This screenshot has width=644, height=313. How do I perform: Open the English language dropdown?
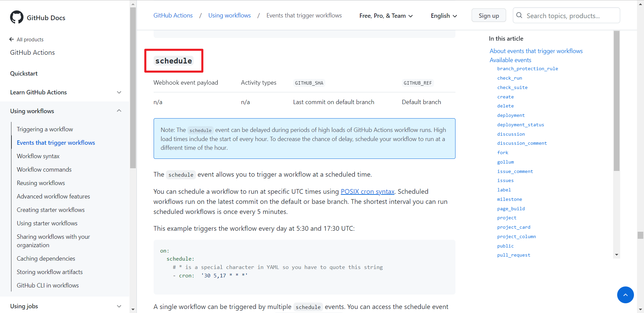coord(444,16)
